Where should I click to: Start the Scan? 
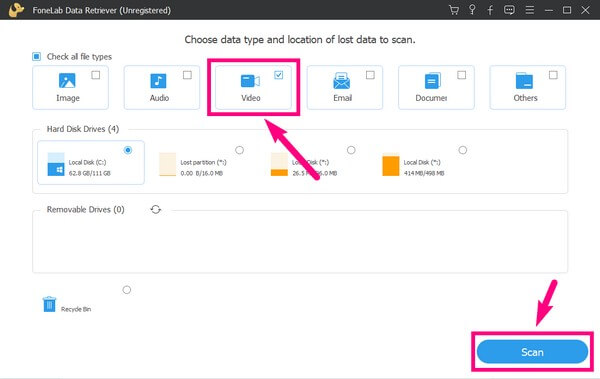coord(532,352)
